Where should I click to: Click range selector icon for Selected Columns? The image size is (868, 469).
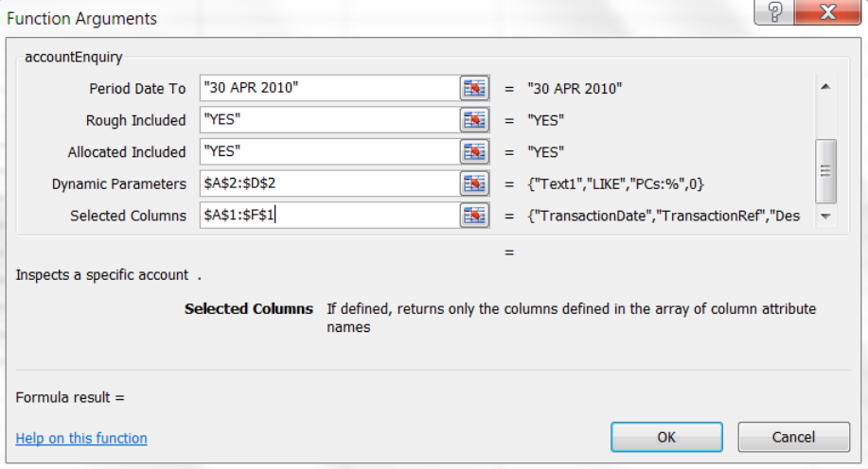point(474,216)
